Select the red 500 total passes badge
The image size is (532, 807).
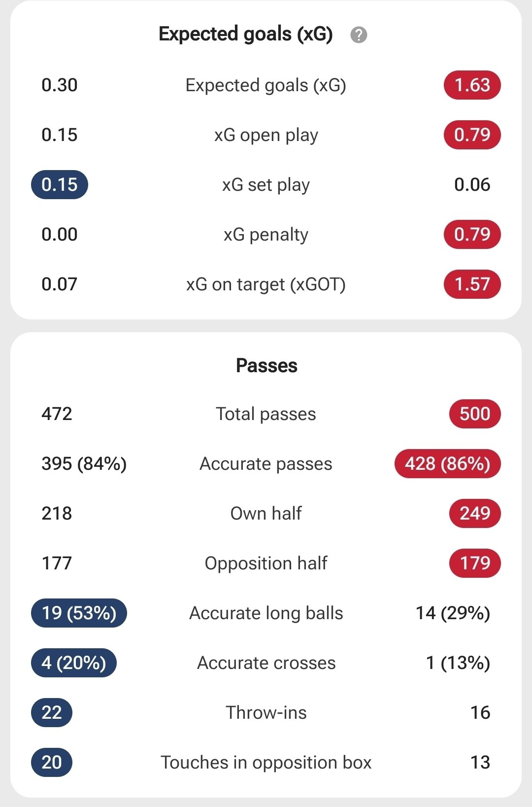[475, 414]
